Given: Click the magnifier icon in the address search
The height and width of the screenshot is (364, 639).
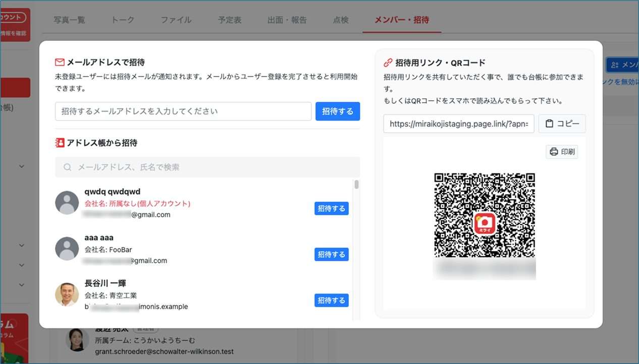Looking at the screenshot, I should [x=67, y=167].
